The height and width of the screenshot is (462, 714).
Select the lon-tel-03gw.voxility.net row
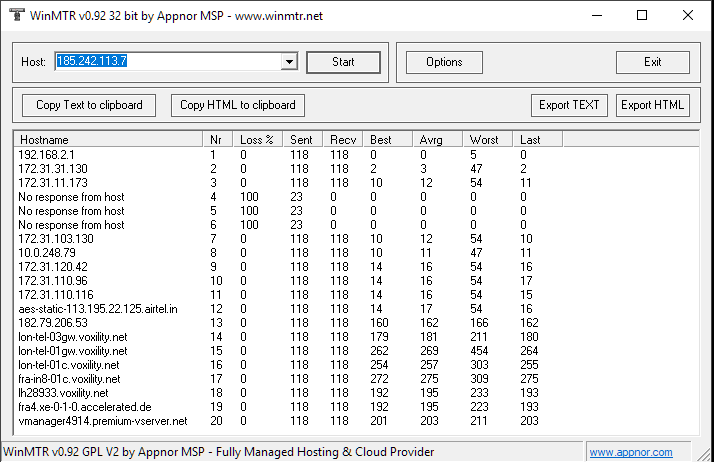(x=289, y=337)
